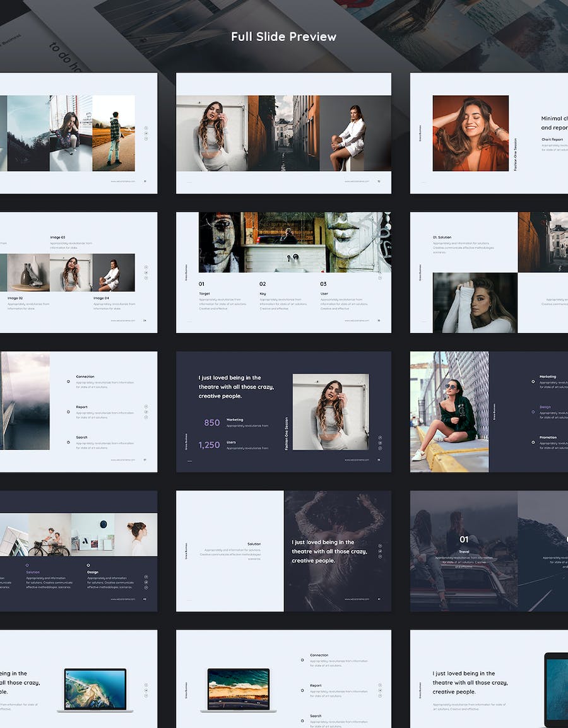Click middle social icon on laptop Connection slide

pos(380,691)
